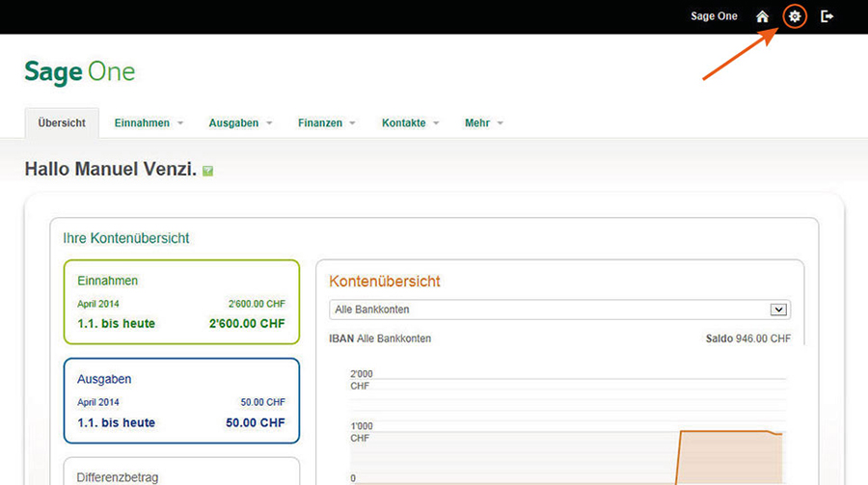Select the 2'600.00 CHF year-to-date income

[247, 323]
